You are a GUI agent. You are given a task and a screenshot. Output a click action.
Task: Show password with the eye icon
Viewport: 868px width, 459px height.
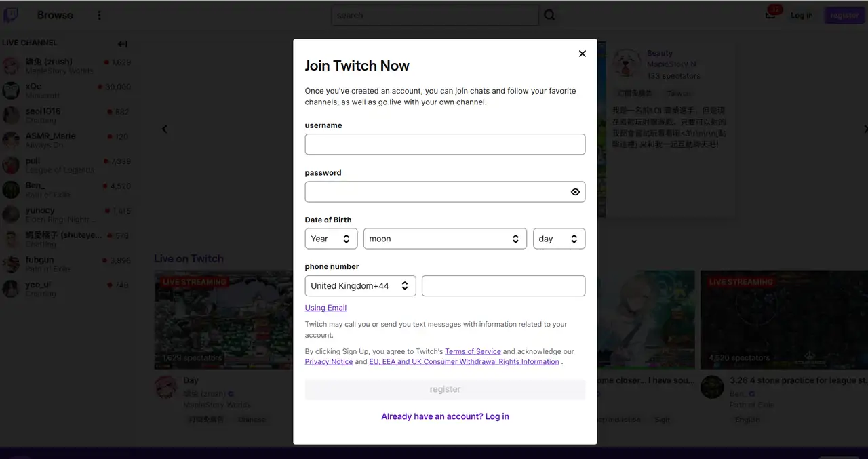click(x=575, y=192)
